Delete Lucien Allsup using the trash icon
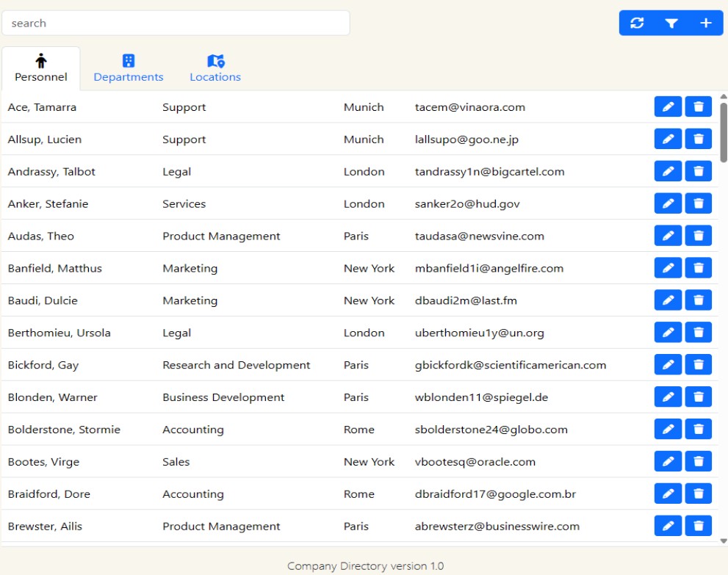The width and height of the screenshot is (728, 575). 699,140
